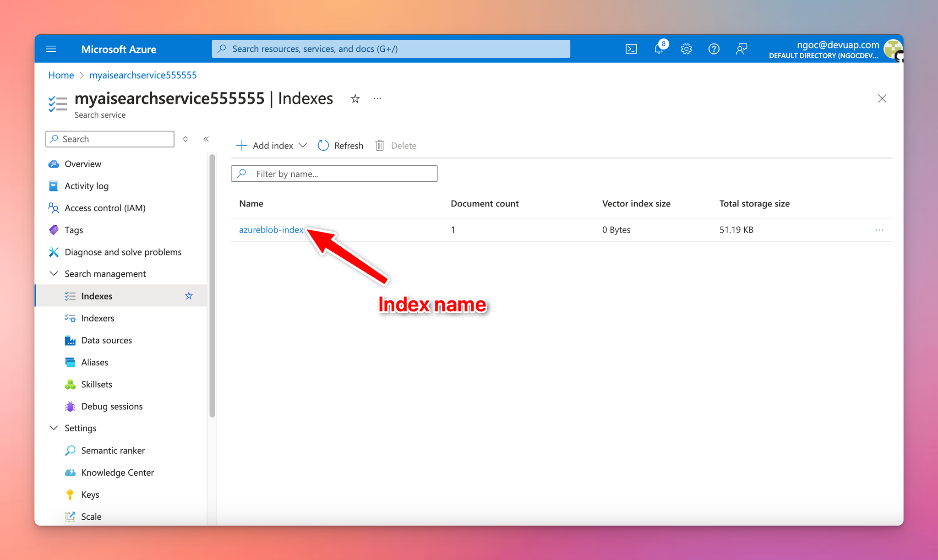This screenshot has height=560, width=938.
Task: Sort by the Name column header
Action: tap(251, 203)
